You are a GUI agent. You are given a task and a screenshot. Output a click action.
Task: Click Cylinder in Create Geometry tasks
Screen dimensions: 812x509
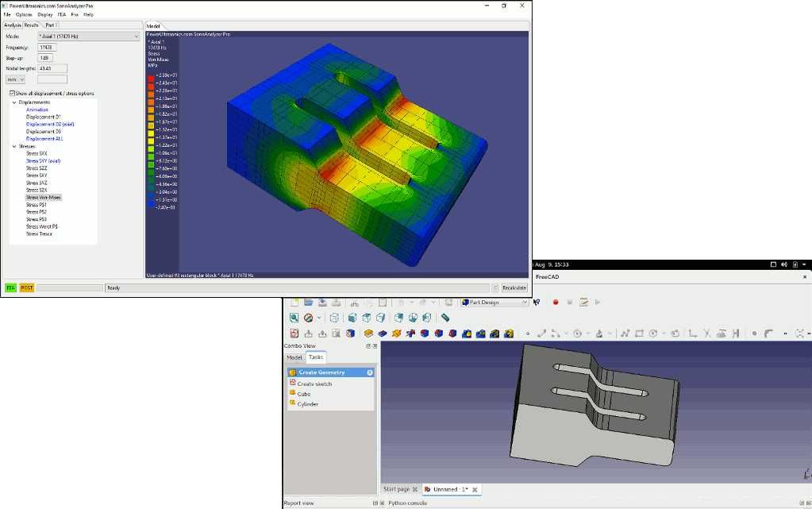(308, 404)
